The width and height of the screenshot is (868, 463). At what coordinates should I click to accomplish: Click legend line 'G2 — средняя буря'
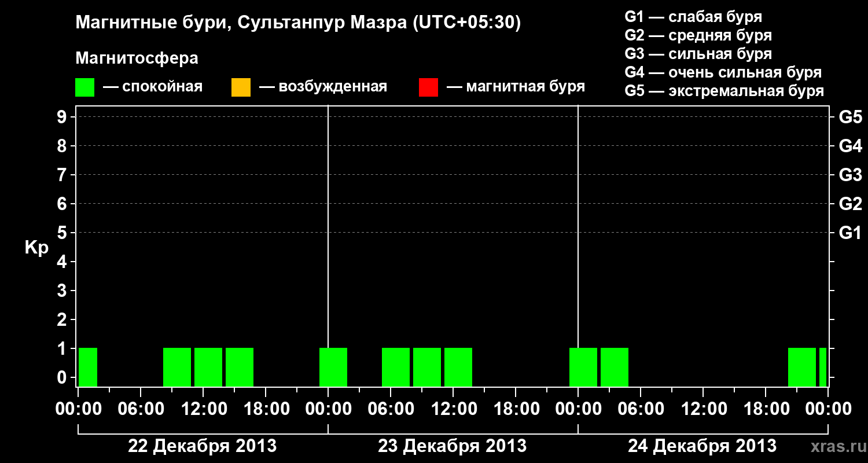coord(698,35)
